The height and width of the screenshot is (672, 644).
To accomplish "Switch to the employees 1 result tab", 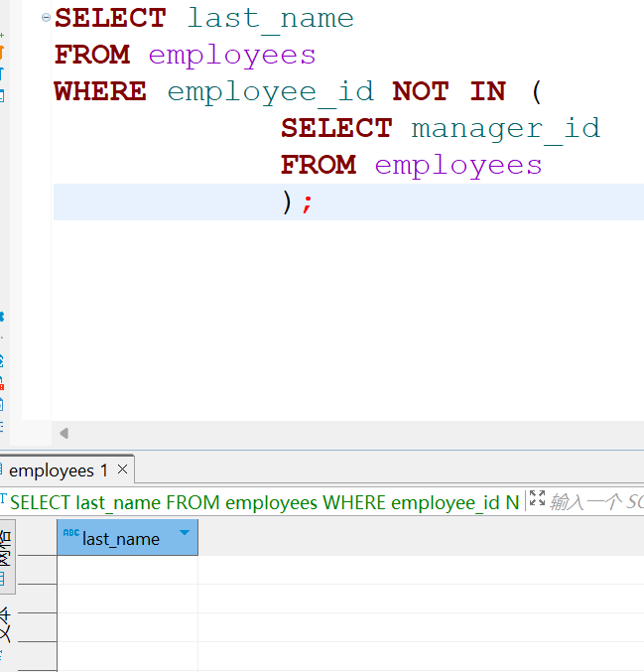I will 58,470.
